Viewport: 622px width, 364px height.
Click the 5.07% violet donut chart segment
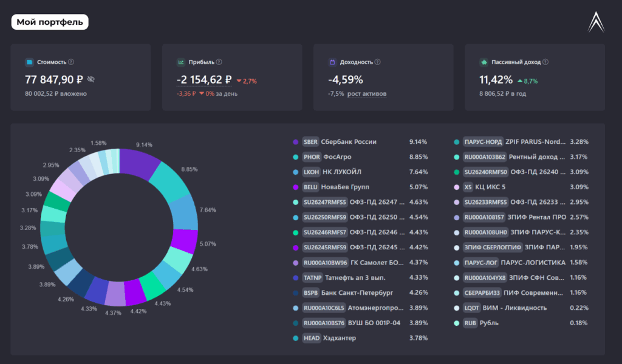pos(185,241)
